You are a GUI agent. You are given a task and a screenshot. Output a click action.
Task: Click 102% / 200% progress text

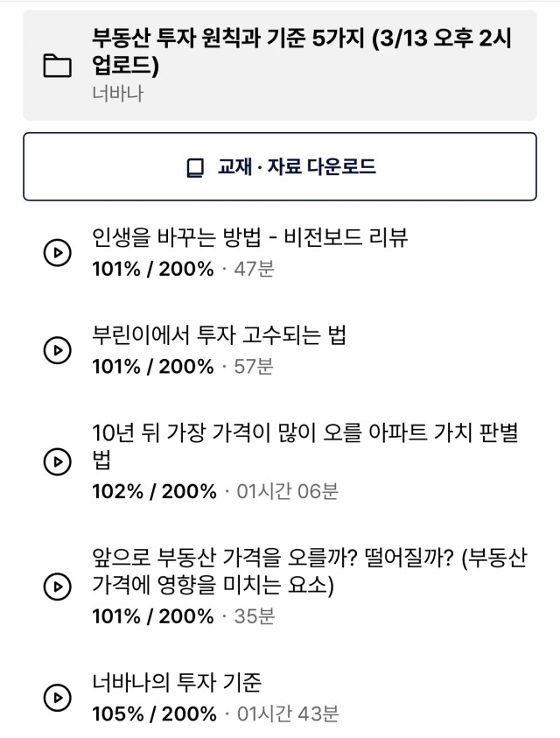(x=154, y=491)
